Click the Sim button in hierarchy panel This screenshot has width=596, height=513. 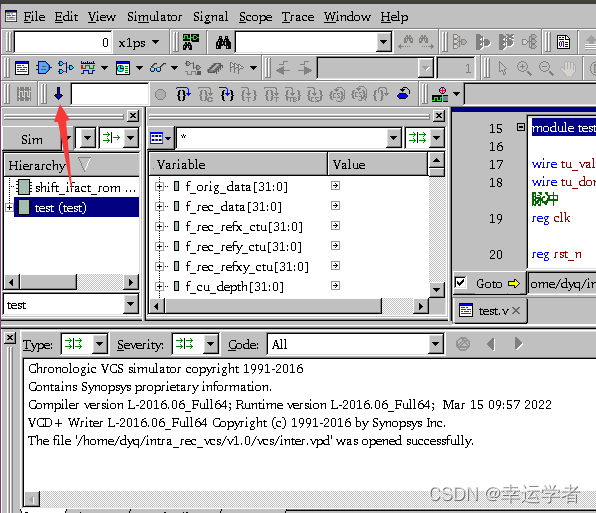coord(32,139)
